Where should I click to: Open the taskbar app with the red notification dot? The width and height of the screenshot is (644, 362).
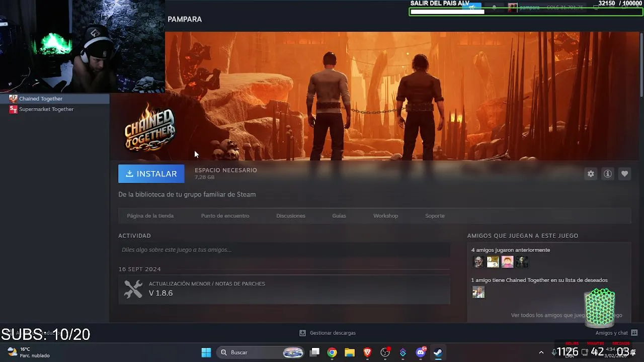pyautogui.click(x=385, y=352)
